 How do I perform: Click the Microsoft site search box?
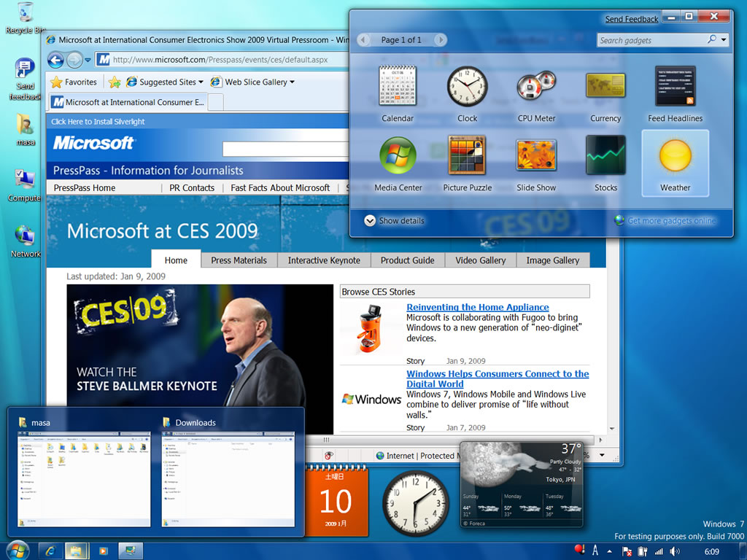pyautogui.click(x=286, y=149)
